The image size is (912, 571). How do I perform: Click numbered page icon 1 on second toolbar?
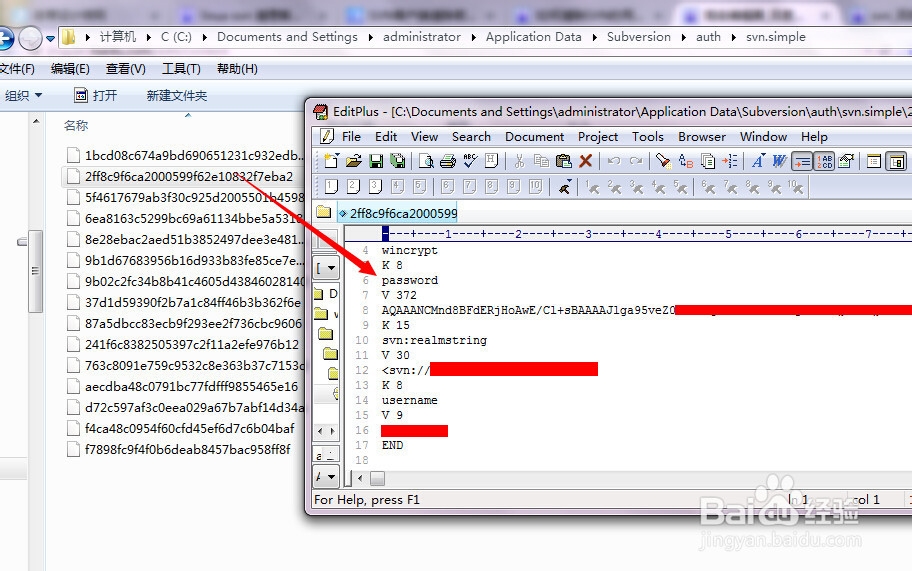(332, 187)
